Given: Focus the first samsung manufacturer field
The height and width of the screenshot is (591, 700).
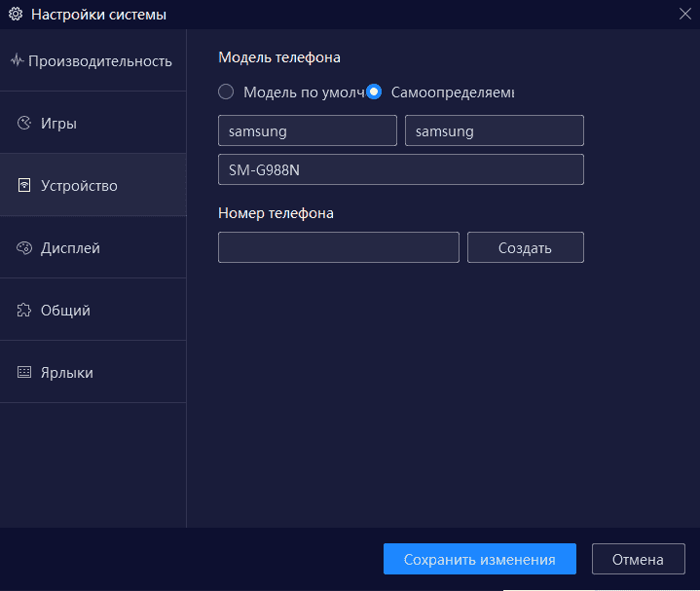Looking at the screenshot, I should (307, 130).
